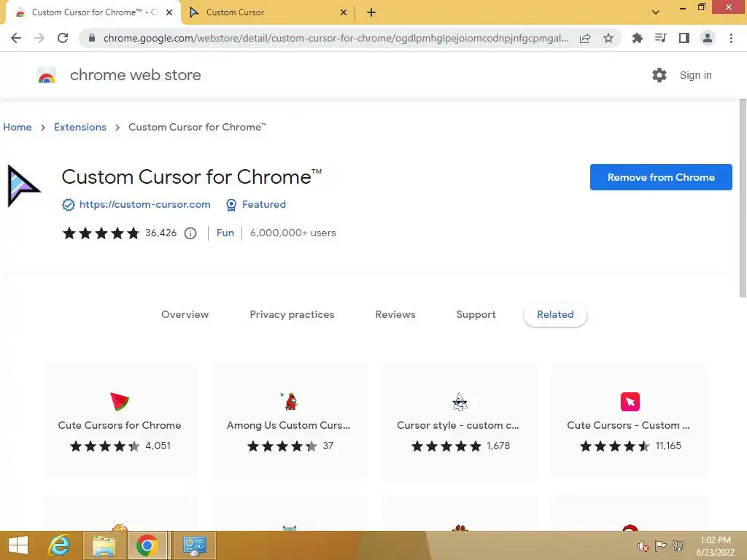Reload the current page
Image resolution: width=747 pixels, height=560 pixels.
[63, 38]
